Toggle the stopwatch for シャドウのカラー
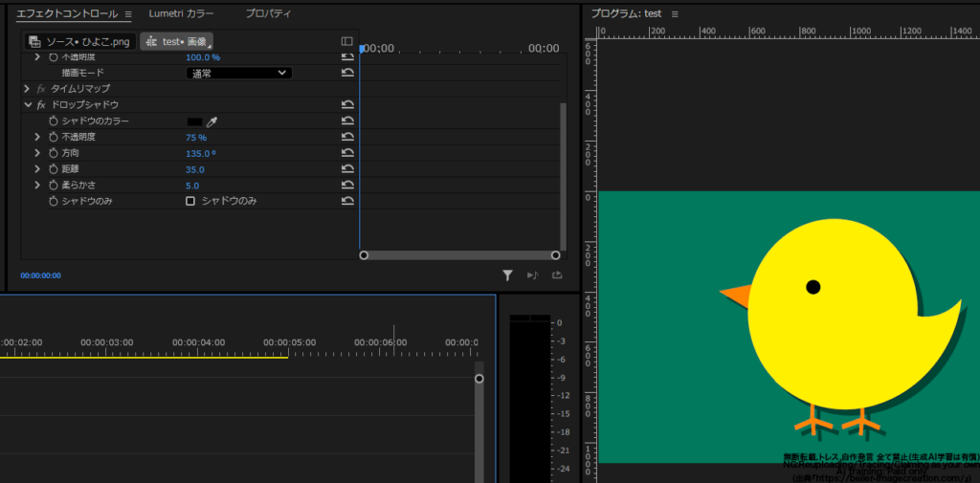 54,121
